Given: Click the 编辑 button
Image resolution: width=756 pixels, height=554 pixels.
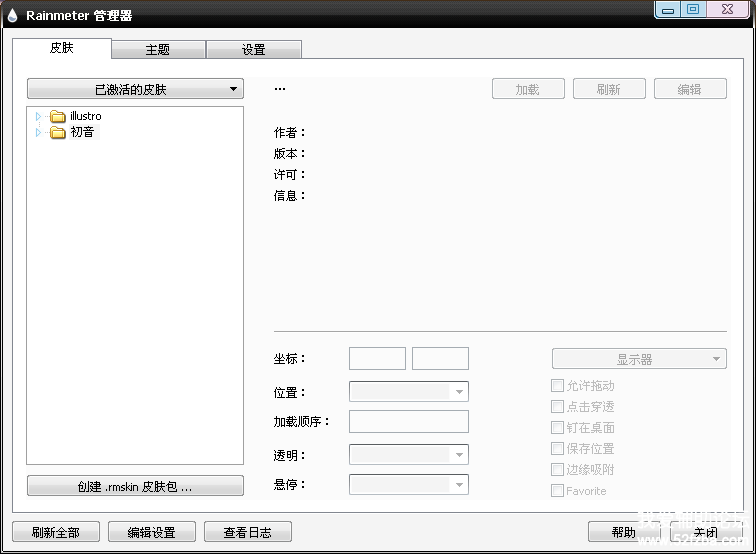Looking at the screenshot, I should (690, 89).
